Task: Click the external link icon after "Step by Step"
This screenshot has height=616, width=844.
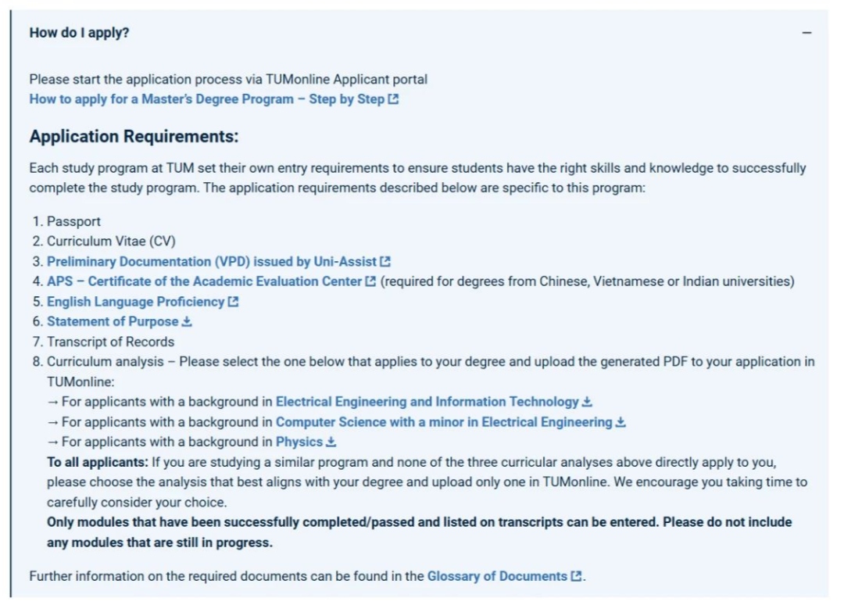Action: point(393,99)
